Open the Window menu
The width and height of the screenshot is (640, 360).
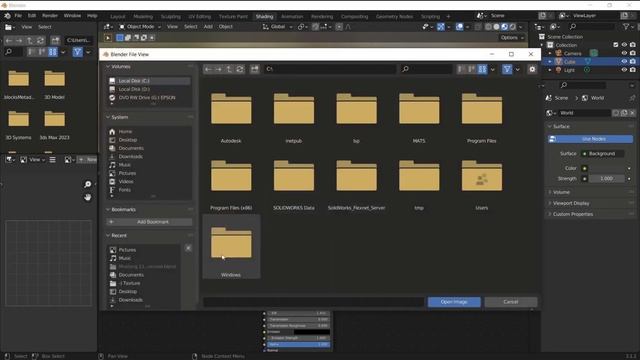coord(72,16)
